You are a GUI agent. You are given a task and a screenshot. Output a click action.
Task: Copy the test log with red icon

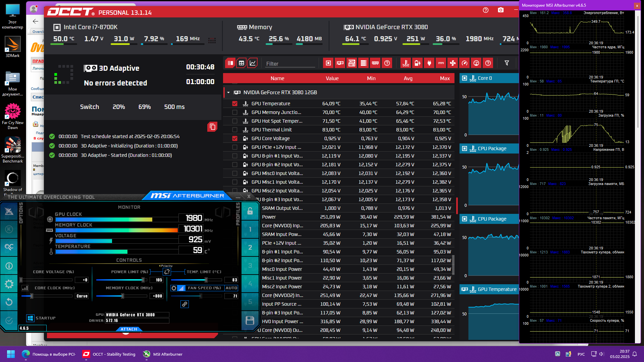pyautogui.click(x=212, y=127)
